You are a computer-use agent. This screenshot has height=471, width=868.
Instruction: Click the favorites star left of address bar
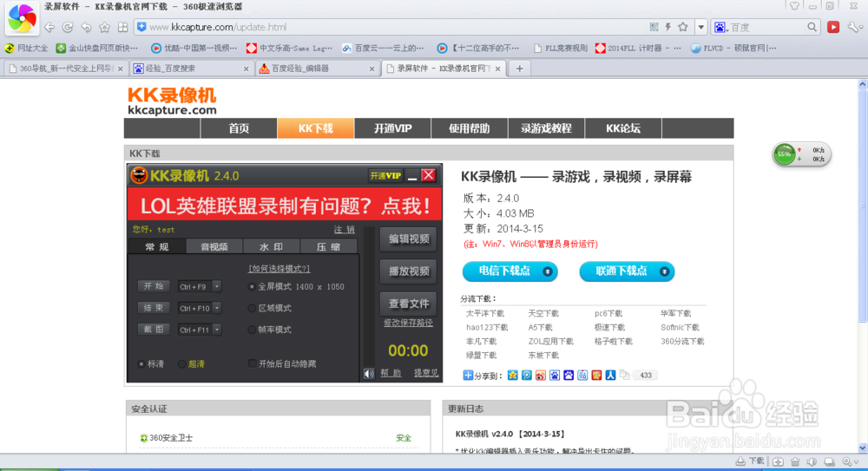104,27
